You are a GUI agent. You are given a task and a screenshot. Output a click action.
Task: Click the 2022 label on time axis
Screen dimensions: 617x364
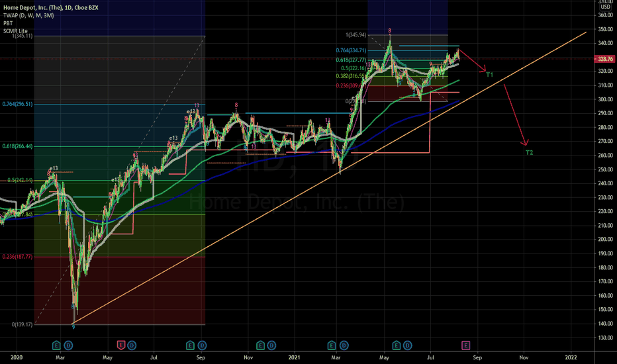click(571, 357)
